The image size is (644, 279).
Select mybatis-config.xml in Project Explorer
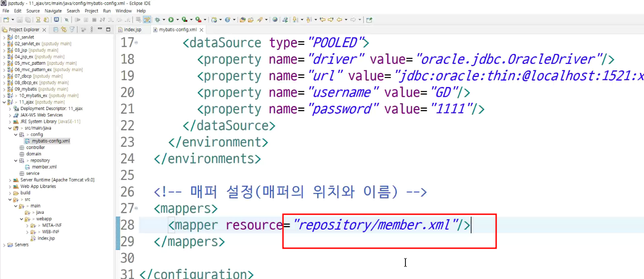tap(51, 141)
